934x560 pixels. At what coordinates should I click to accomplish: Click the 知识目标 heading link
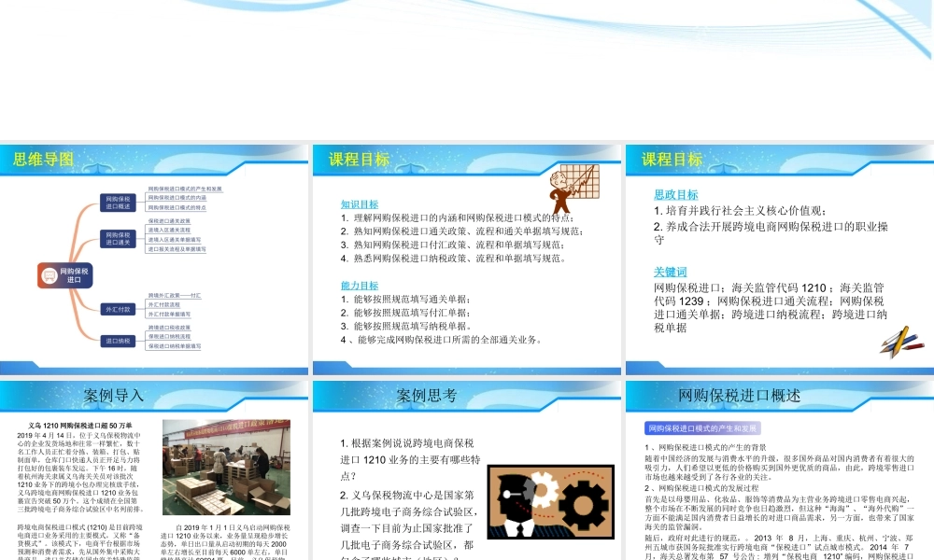(360, 203)
